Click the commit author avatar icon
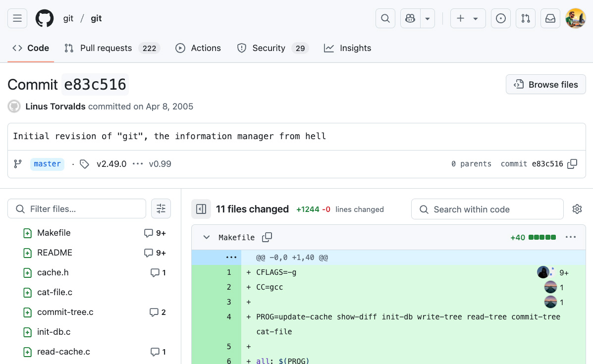The width and height of the screenshot is (593, 364). click(14, 106)
